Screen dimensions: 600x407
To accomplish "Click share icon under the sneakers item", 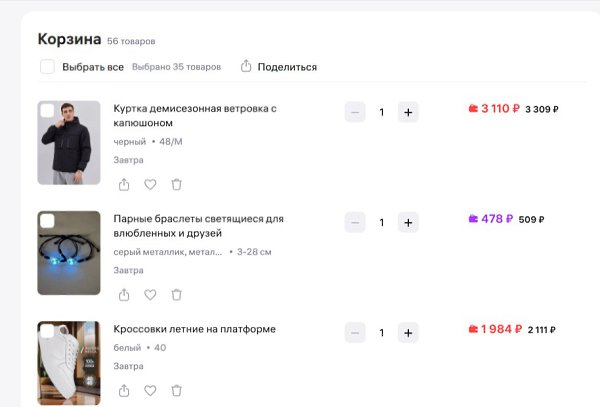I will click(x=124, y=391).
